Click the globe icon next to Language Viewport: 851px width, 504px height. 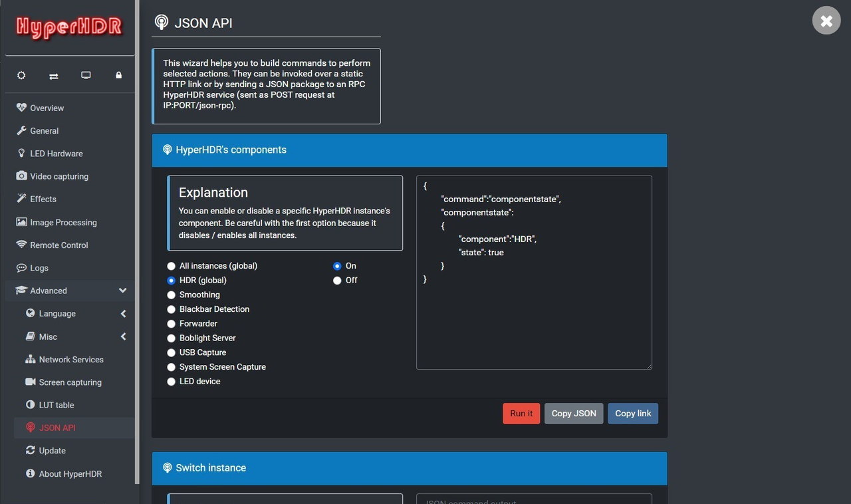(30, 313)
